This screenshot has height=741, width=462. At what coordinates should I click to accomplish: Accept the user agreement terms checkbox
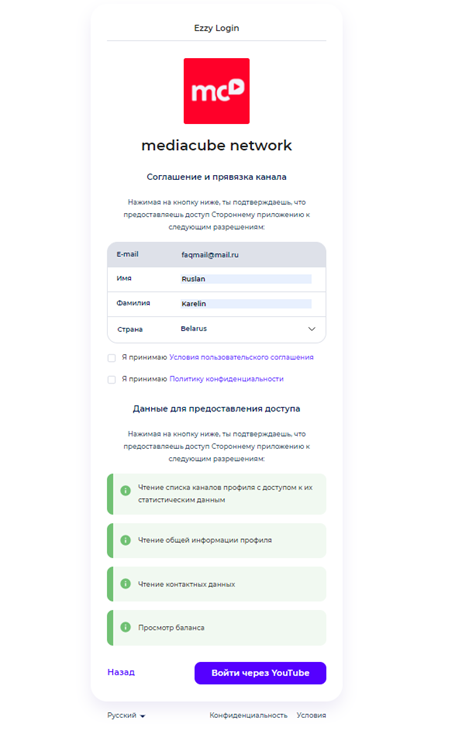click(111, 358)
